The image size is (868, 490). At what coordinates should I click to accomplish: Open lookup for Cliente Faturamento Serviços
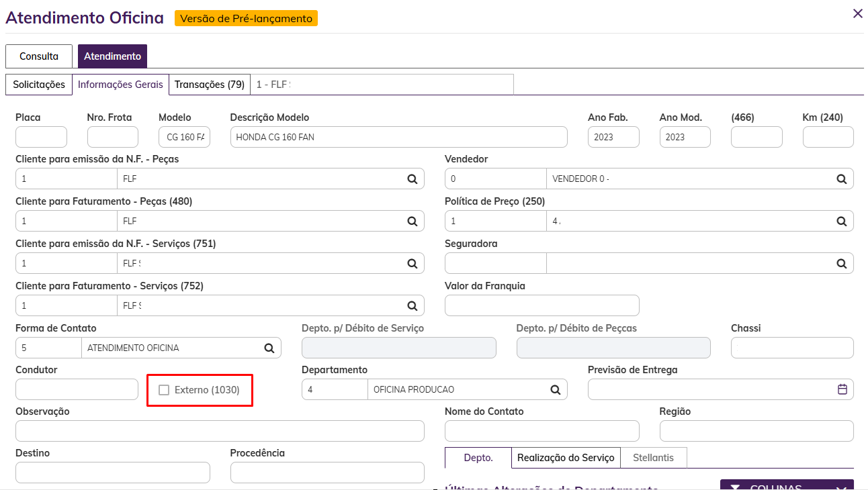click(412, 306)
